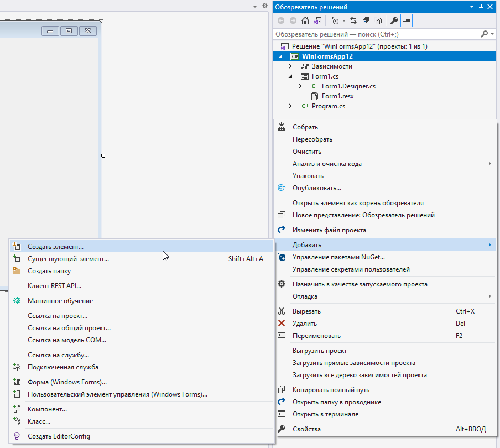Click the Solution Explorer search field
Screen dimensions: 500x448
(x=376, y=34)
